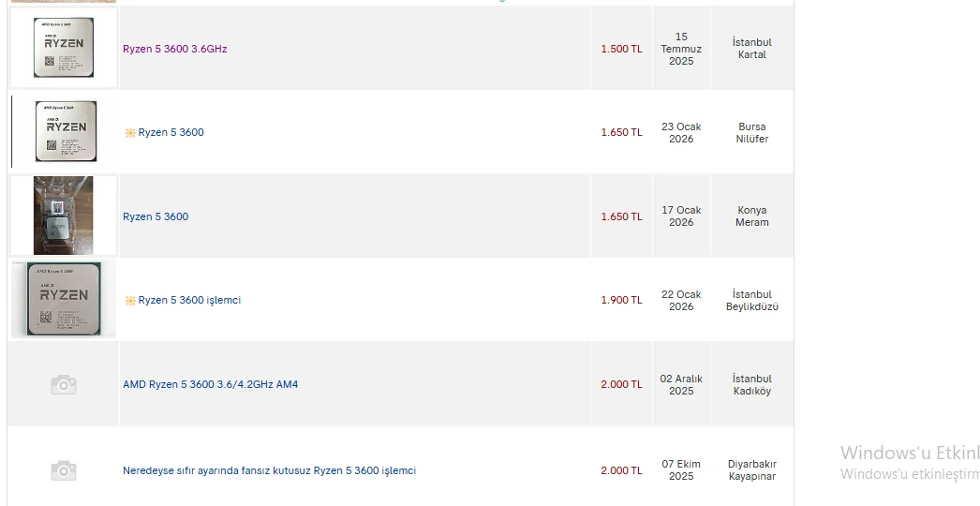Click the 02 Aralık 2025 date cell
Screen dimensions: 980x506
tap(681, 385)
